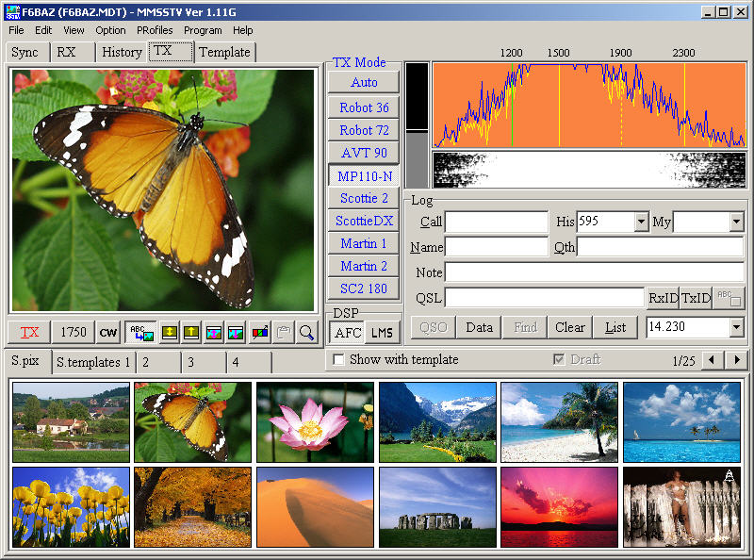Click the first yellow up-down arrows icon
The width and height of the screenshot is (754, 560).
coord(170,333)
